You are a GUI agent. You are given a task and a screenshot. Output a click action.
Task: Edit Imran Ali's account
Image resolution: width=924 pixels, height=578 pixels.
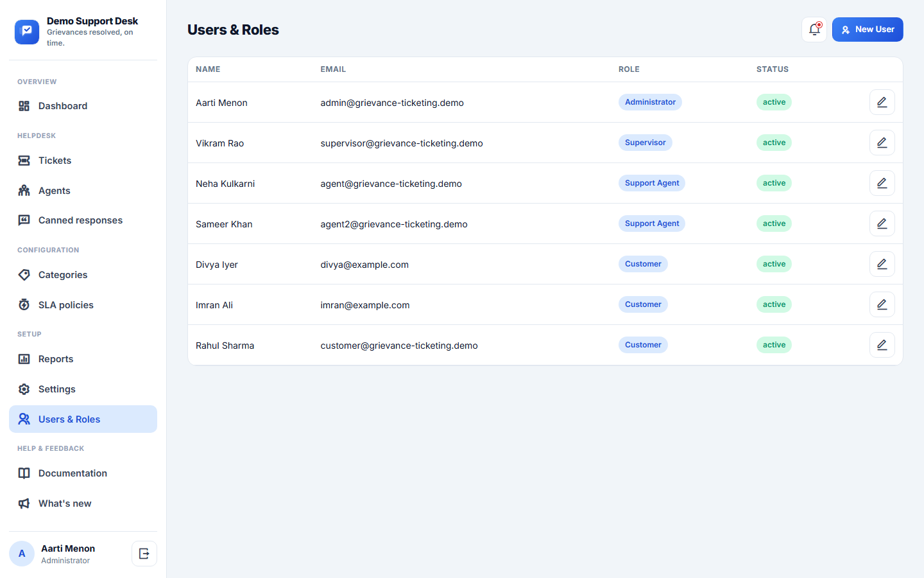[x=882, y=304]
